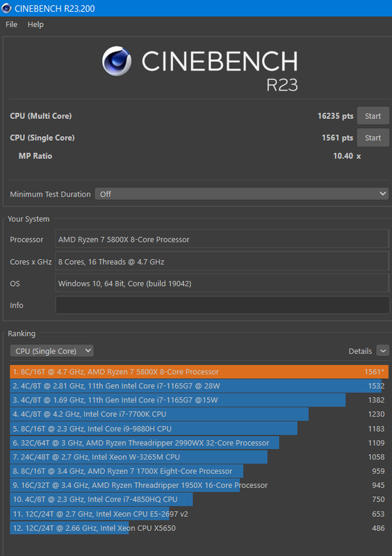The width and height of the screenshot is (392, 556).
Task: Expand the ranking Details arrow
Action: point(383,351)
